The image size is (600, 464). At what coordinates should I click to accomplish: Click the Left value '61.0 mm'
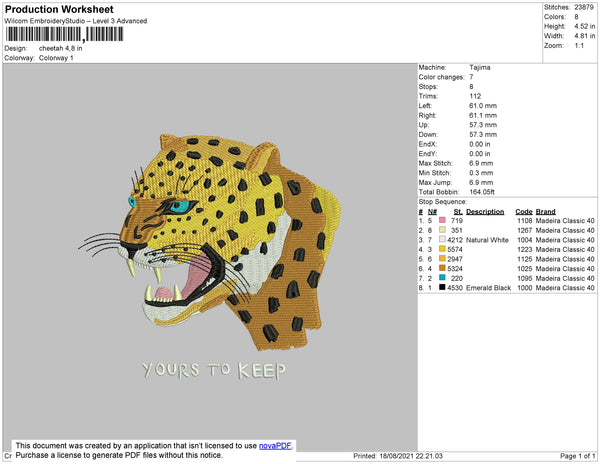[483, 106]
